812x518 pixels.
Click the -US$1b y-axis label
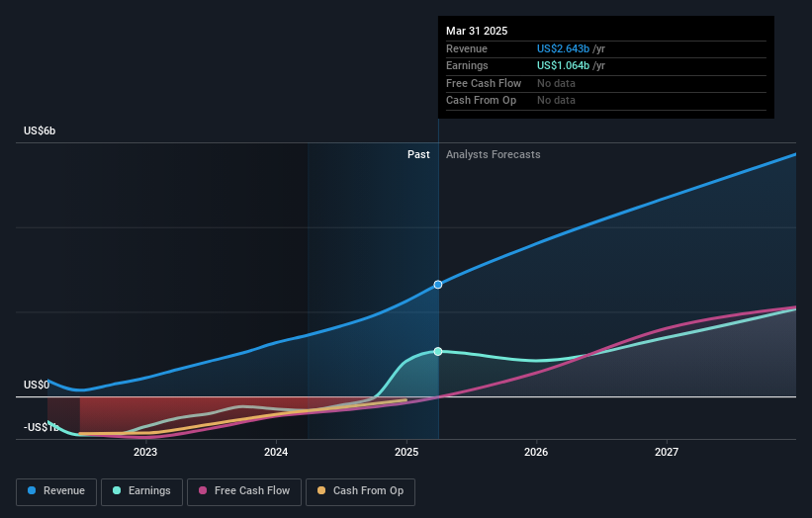pos(41,427)
